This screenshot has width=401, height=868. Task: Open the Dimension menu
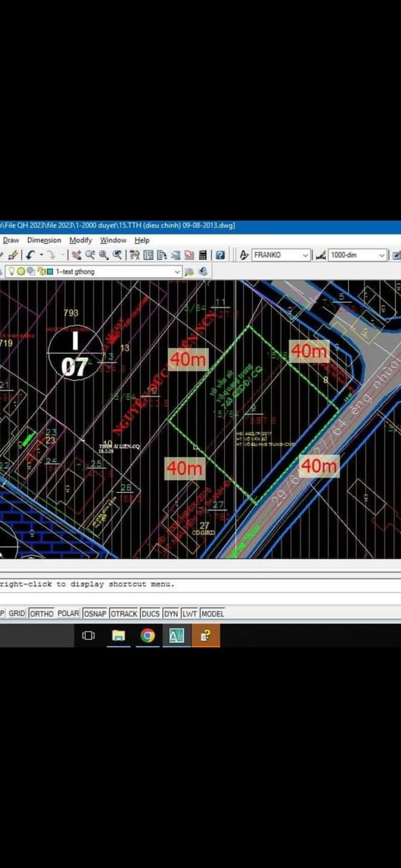click(x=44, y=240)
